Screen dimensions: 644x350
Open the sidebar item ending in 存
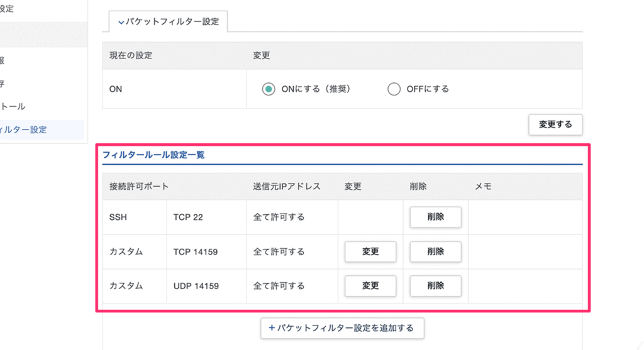point(3,84)
